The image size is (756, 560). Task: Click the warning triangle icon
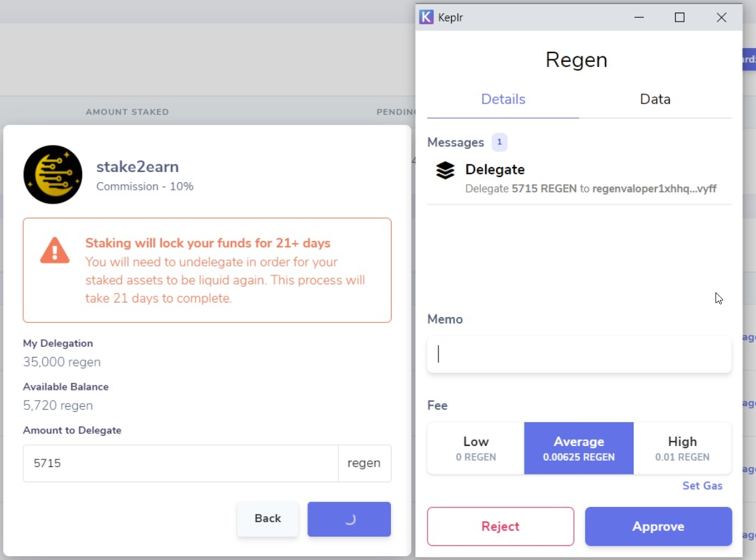[54, 251]
